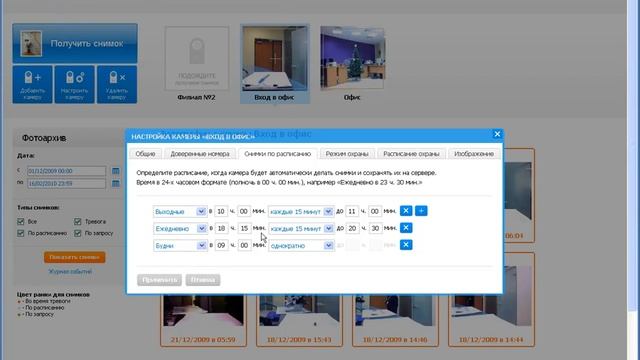The width and height of the screenshot is (640, 360).
Task: Toggle the Тревога checkbox
Action: (78, 221)
